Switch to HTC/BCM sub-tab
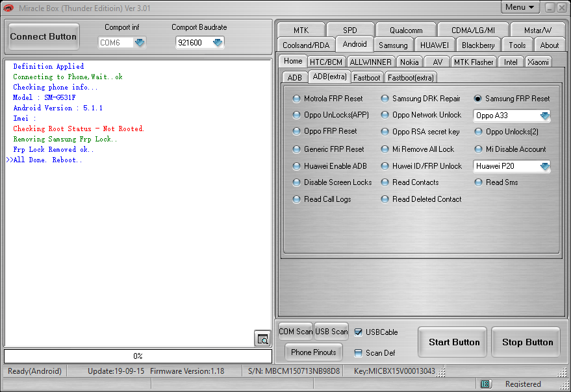The image size is (571, 392). (x=326, y=62)
